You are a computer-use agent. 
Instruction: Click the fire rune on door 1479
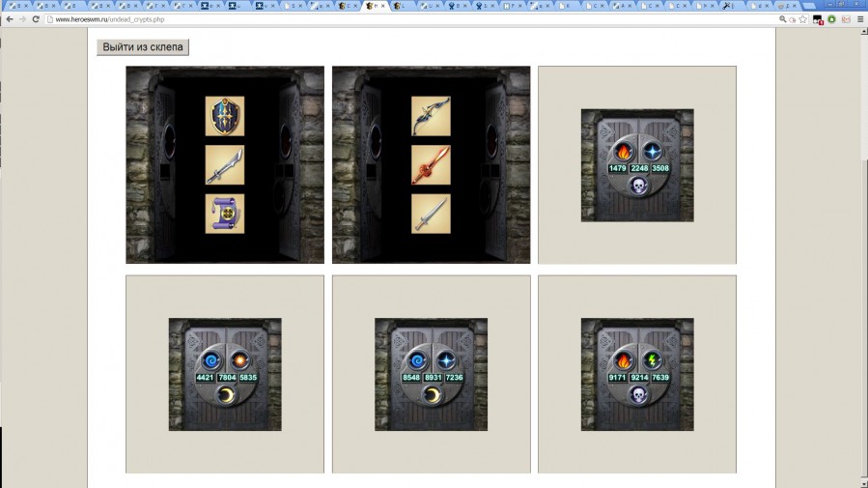coord(624,151)
